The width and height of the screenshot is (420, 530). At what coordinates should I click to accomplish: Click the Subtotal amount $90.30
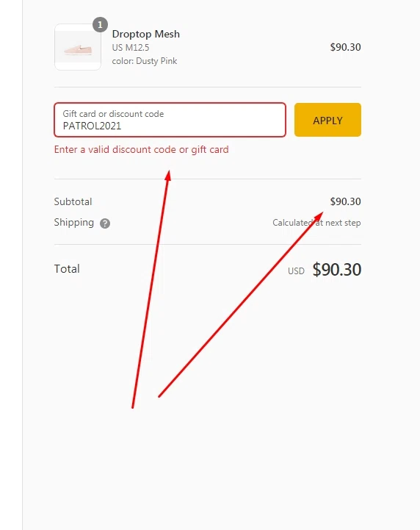(x=345, y=201)
